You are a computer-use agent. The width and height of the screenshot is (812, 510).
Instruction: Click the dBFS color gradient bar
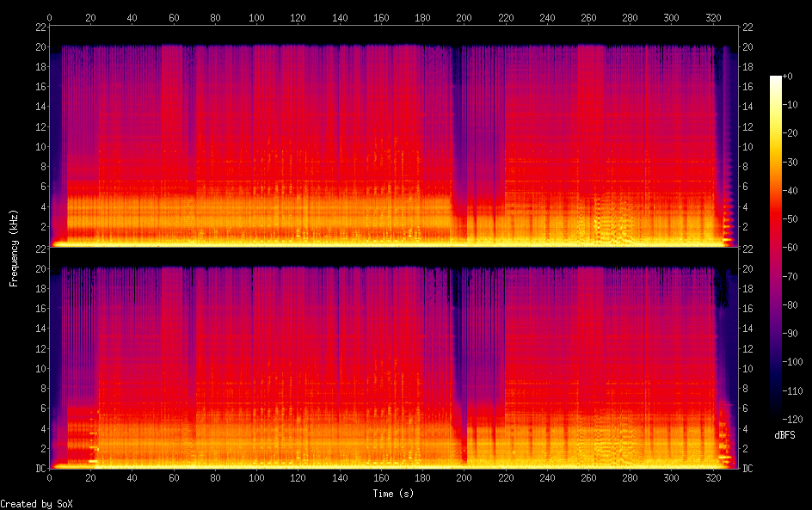coord(776,248)
